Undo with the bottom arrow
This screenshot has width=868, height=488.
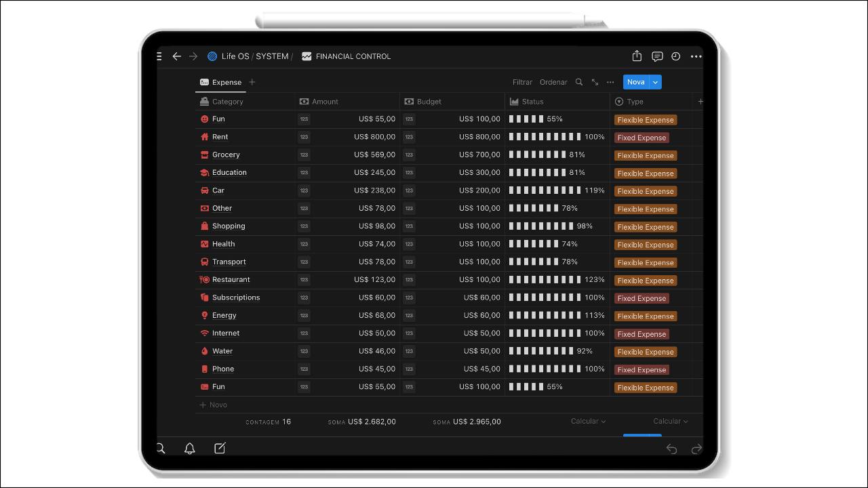[x=671, y=449]
